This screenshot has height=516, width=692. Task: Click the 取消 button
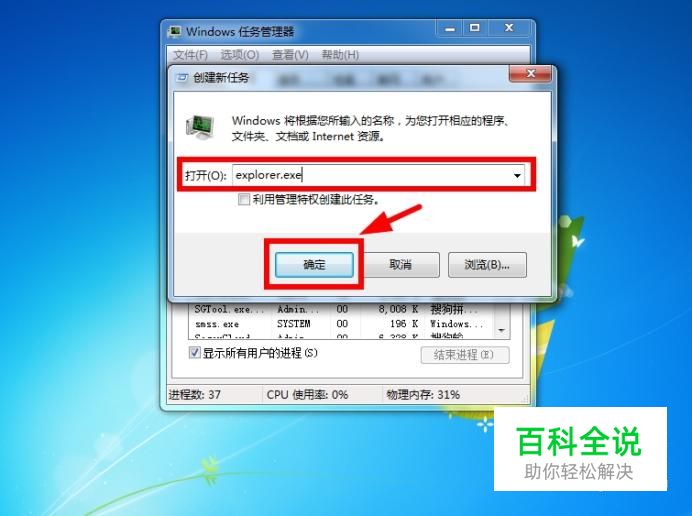400,265
